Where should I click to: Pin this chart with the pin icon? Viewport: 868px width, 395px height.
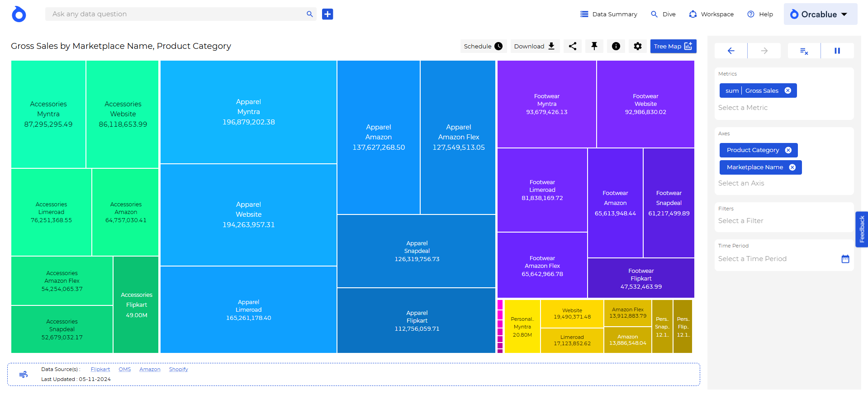point(594,46)
